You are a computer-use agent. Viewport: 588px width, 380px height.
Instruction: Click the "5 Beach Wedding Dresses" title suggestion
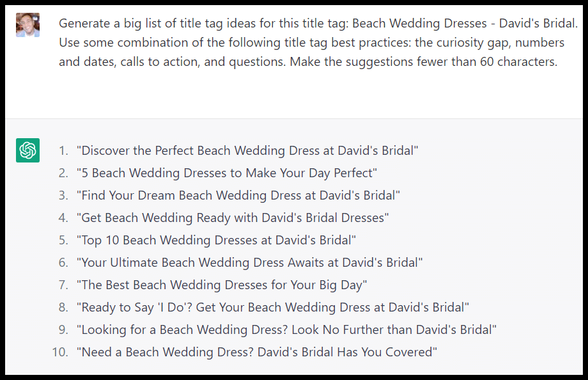pyautogui.click(x=227, y=173)
